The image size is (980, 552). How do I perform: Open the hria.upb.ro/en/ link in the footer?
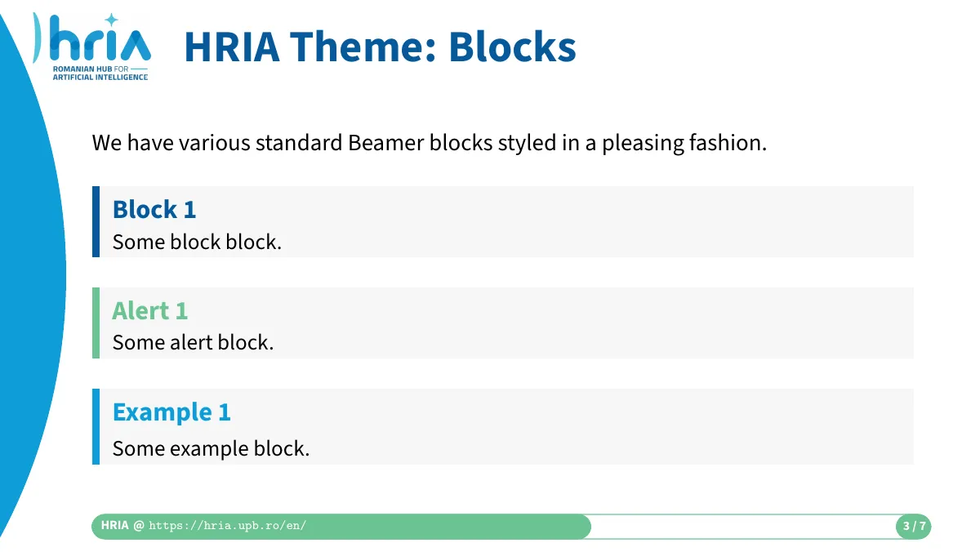click(x=228, y=526)
